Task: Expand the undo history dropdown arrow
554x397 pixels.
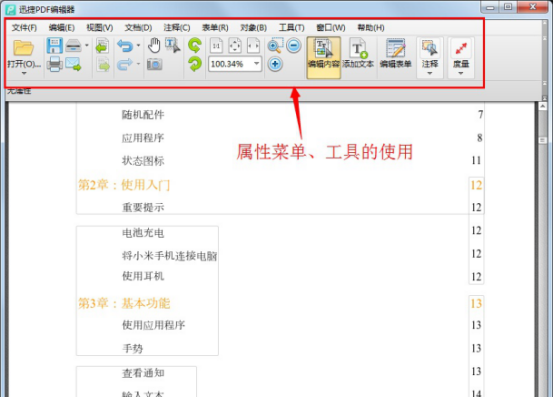Action: pyautogui.click(x=138, y=46)
